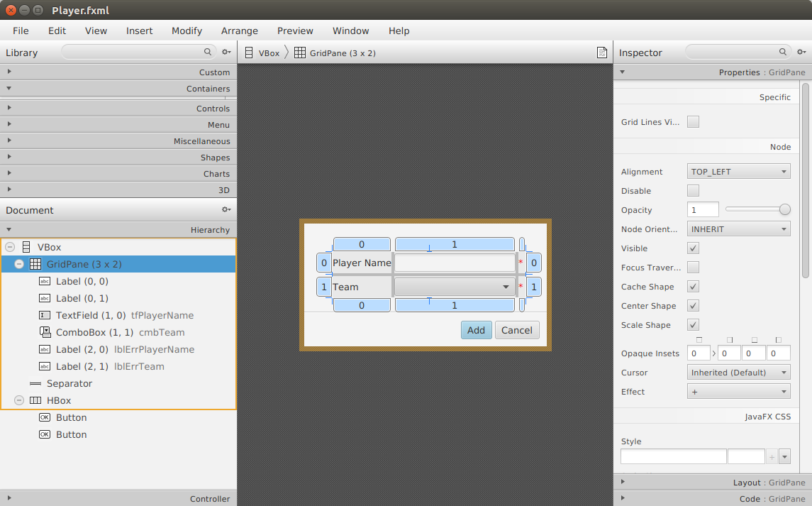Open the FXML source icon beside the breadcrumb
The width and height of the screenshot is (812, 506).
coord(602,52)
